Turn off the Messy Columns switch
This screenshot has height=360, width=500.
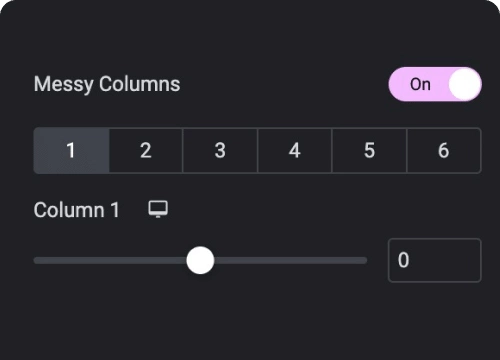click(x=435, y=84)
